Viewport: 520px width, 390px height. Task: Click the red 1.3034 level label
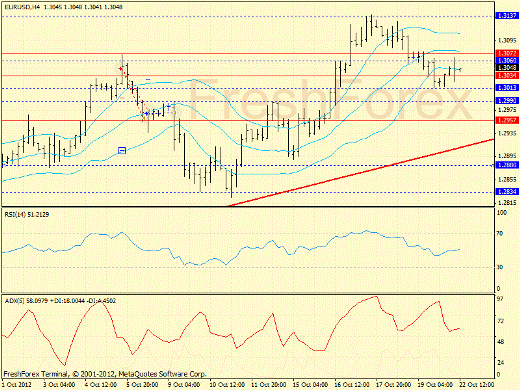[x=507, y=76]
